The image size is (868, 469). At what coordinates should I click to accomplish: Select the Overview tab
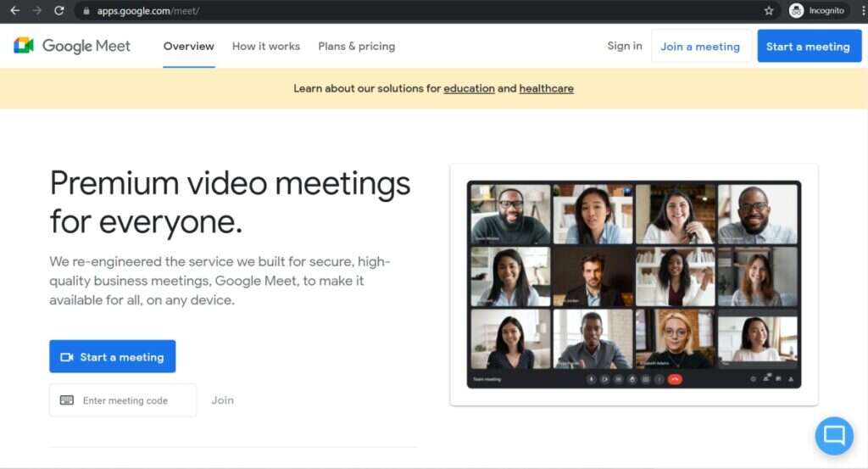point(189,47)
